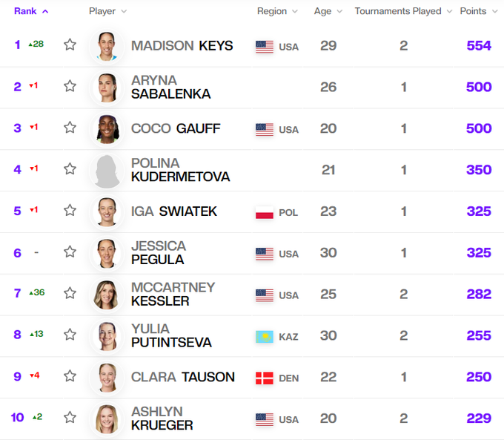The image size is (504, 440).
Task: Toggle favorite star for Aryna Sabalenka
Action: pos(70,86)
